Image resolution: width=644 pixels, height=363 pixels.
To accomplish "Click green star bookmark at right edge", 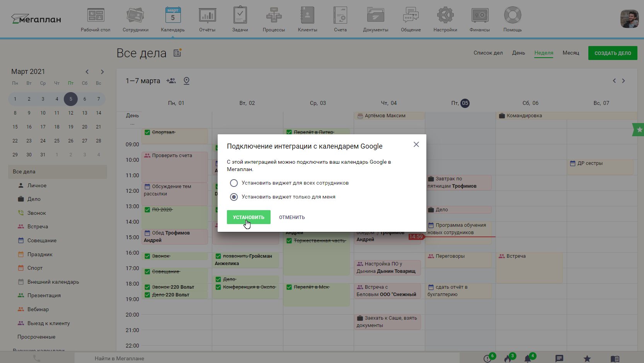I will pyautogui.click(x=639, y=130).
